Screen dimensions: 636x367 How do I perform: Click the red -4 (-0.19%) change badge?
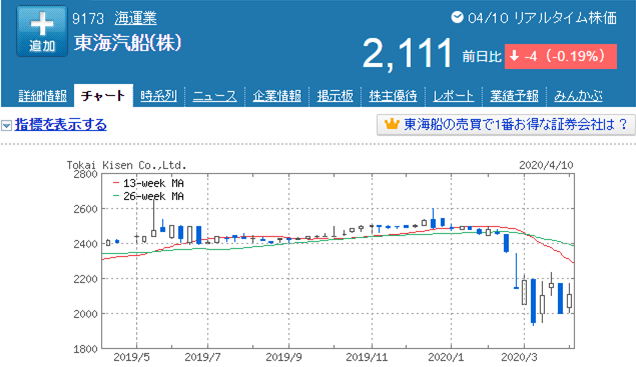(561, 56)
